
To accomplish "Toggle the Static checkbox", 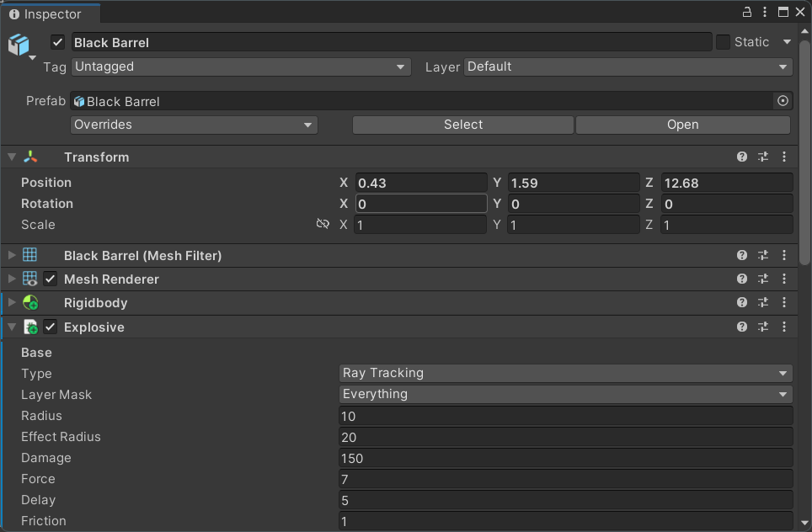I will [x=723, y=42].
